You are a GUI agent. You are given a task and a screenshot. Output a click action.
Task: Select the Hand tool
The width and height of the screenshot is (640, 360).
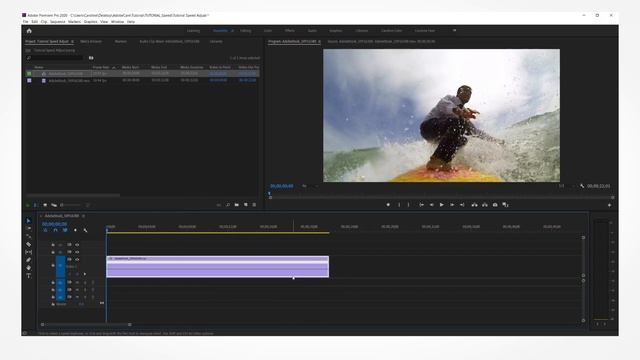(29, 268)
